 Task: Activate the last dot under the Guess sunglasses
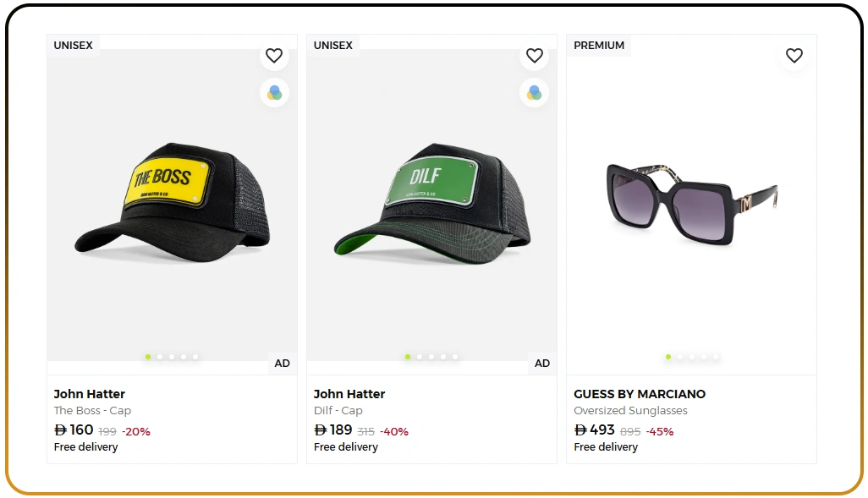(x=715, y=357)
